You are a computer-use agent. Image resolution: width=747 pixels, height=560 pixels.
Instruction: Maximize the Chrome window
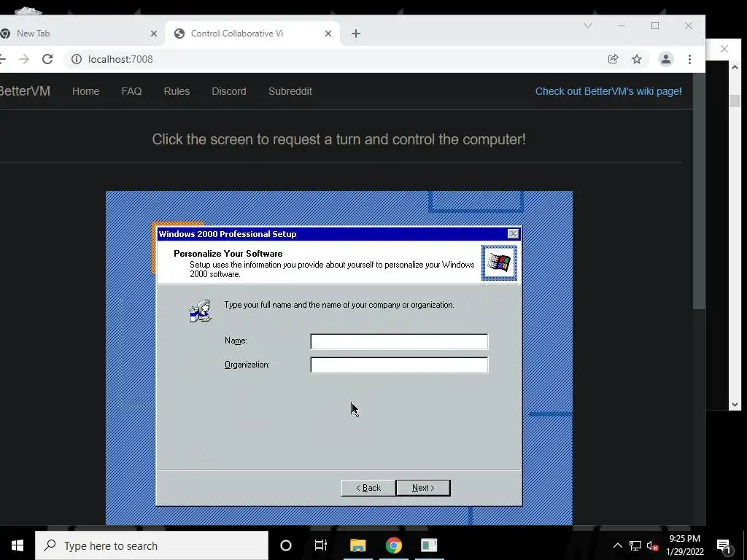click(655, 26)
